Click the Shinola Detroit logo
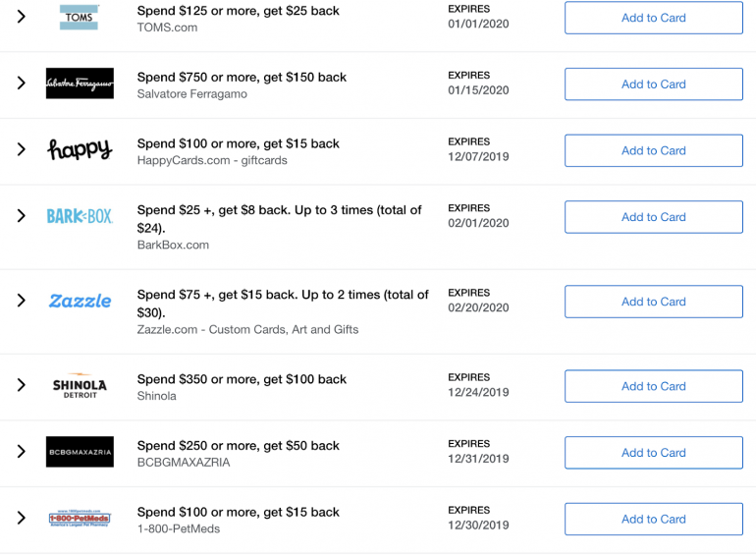Viewport: 756px width, 555px height. coord(80,386)
